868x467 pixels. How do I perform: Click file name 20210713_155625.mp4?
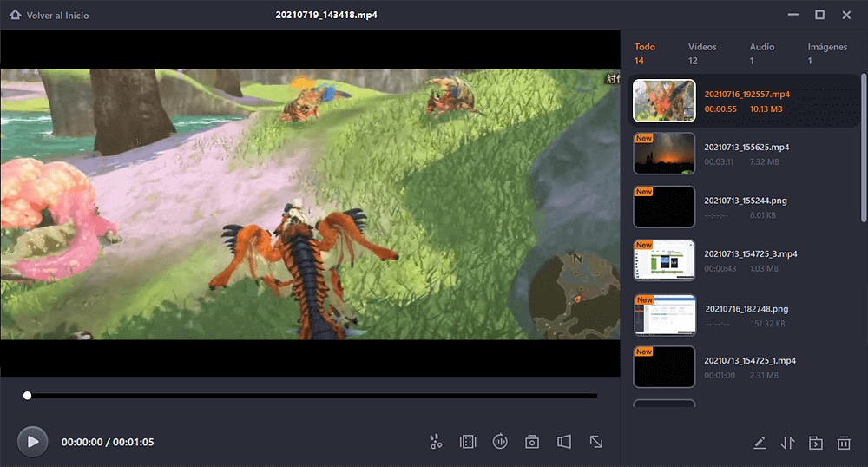[746, 148]
